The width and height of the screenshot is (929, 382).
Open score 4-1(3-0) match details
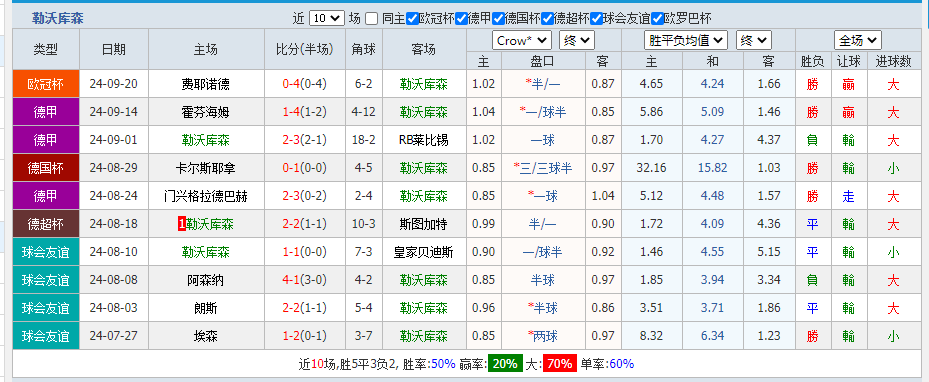pos(305,280)
